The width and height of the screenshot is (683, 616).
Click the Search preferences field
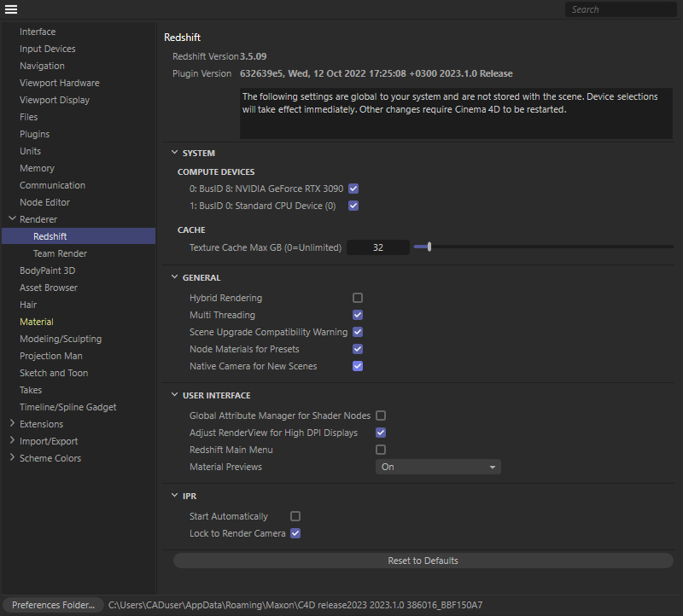click(621, 9)
